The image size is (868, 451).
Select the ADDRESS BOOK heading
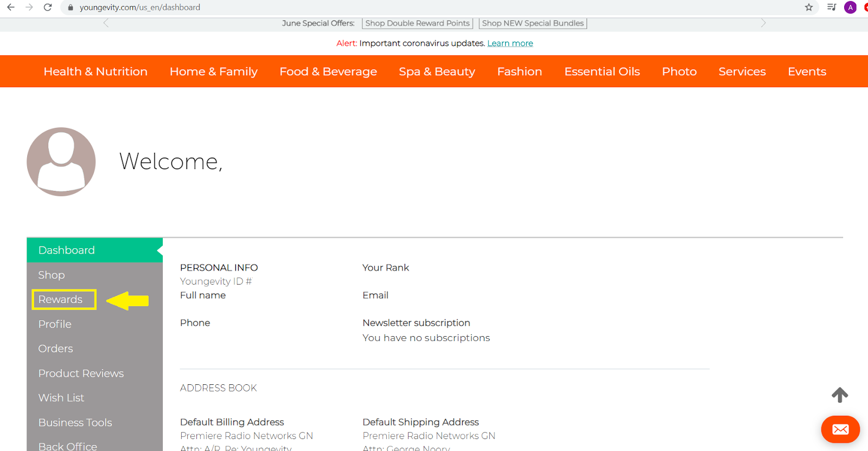coord(218,388)
